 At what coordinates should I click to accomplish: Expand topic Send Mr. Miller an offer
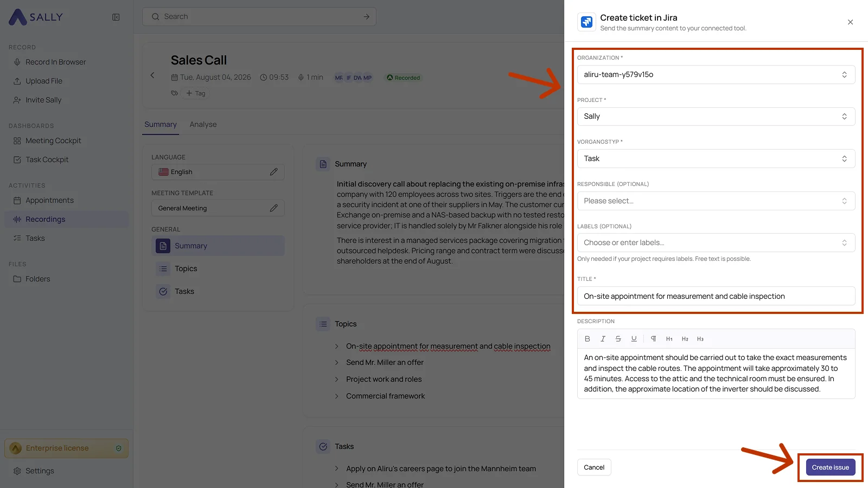336,362
